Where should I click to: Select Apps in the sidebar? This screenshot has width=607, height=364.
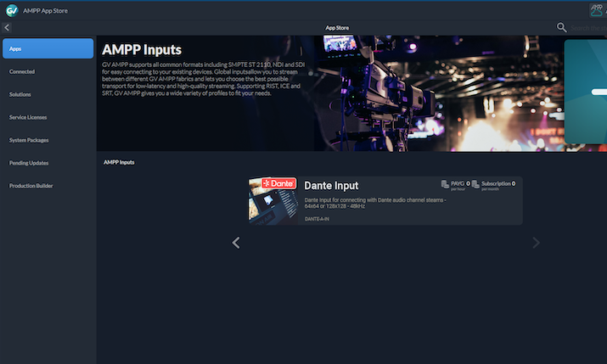pos(48,48)
